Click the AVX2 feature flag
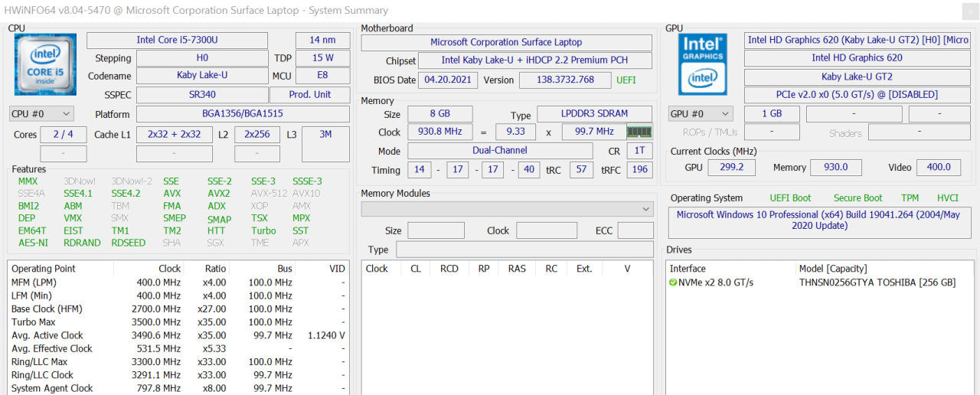 click(218, 194)
